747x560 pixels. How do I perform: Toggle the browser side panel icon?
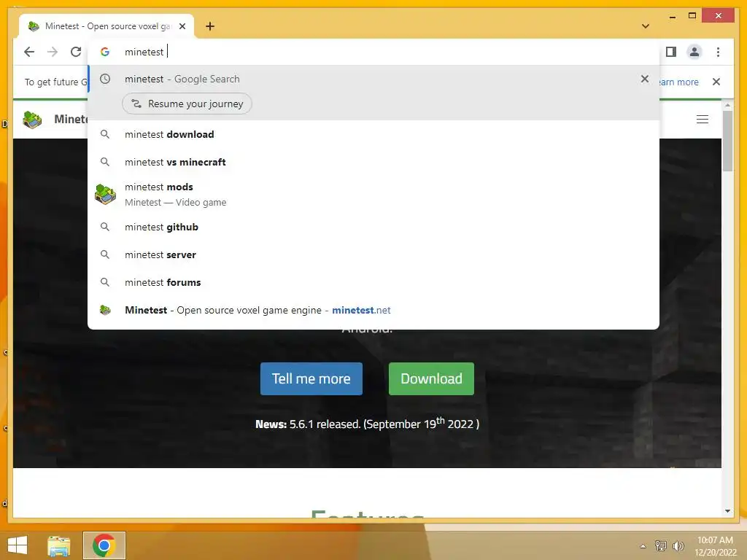coord(671,52)
